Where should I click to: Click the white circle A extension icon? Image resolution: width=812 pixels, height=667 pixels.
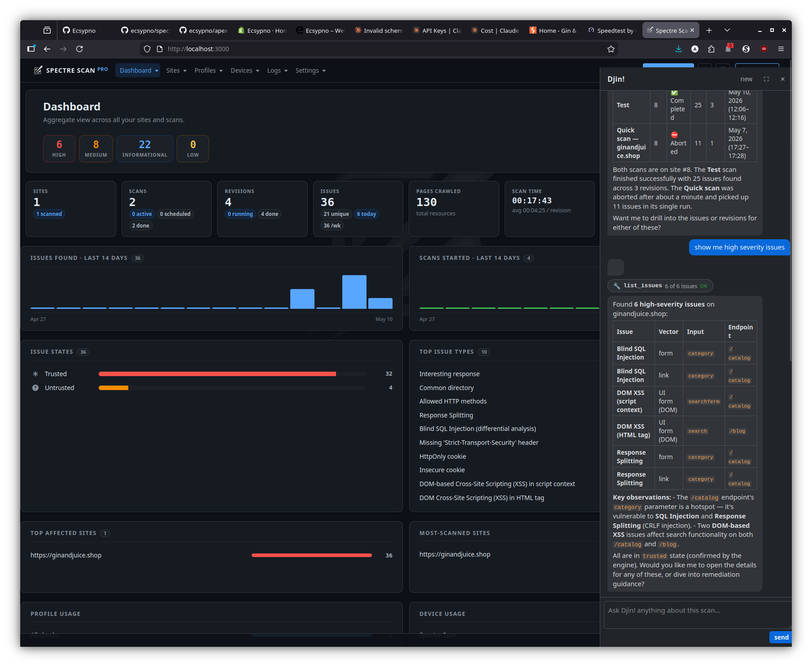pos(695,49)
